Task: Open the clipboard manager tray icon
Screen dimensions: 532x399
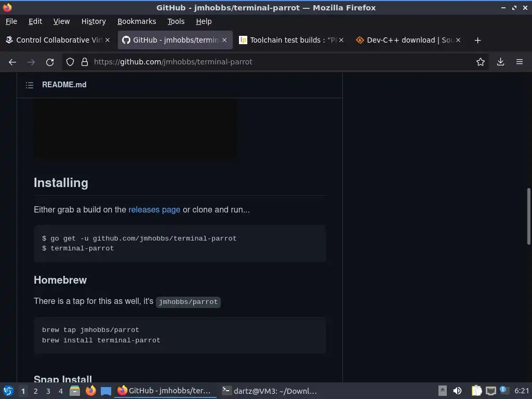Action: pos(477,391)
